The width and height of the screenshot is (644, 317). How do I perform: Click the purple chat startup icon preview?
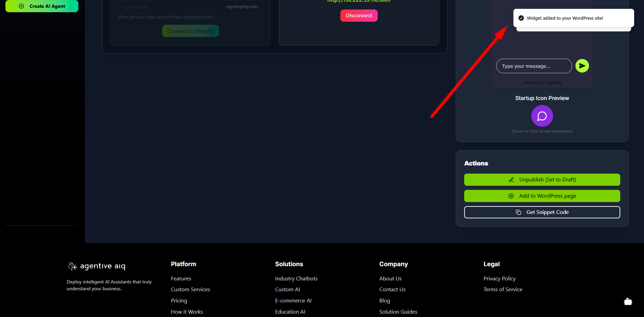tap(542, 116)
